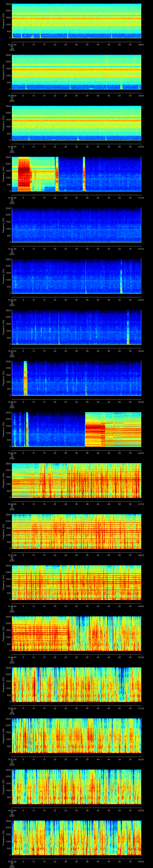This screenshot has height=868, width=153.
Task: Click the '19:50:00' time label
Action: click(12, 708)
